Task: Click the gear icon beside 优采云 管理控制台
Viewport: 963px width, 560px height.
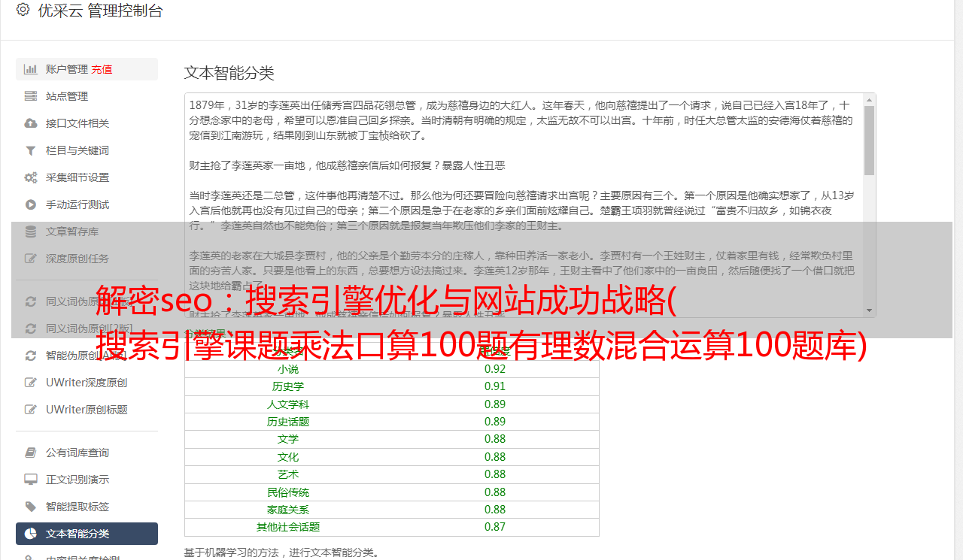Action: point(23,10)
